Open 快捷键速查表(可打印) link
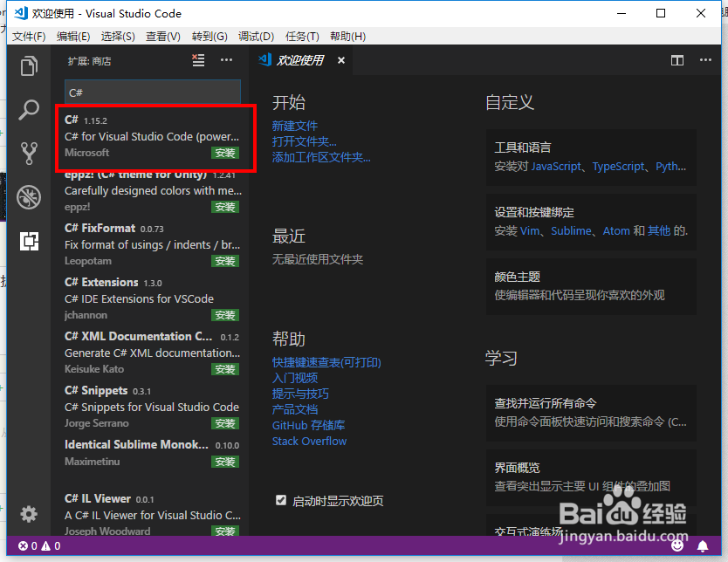Viewport: 728px width, 562px height. tap(326, 362)
